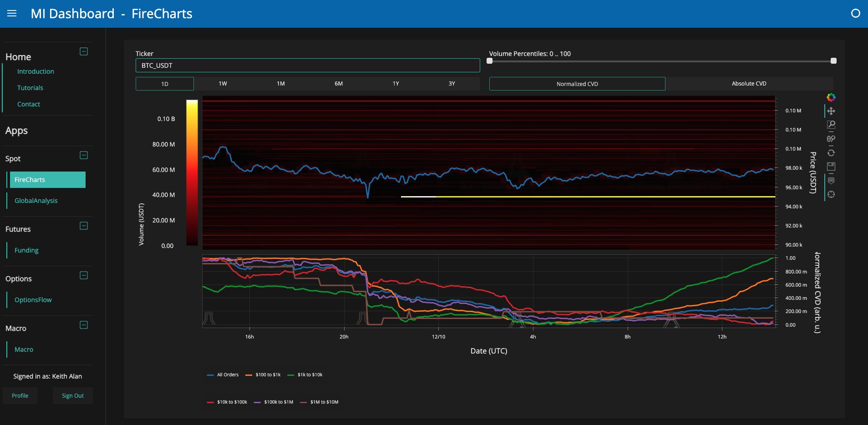
Task: Toggle $1M to $10M legend series
Action: [320, 402]
